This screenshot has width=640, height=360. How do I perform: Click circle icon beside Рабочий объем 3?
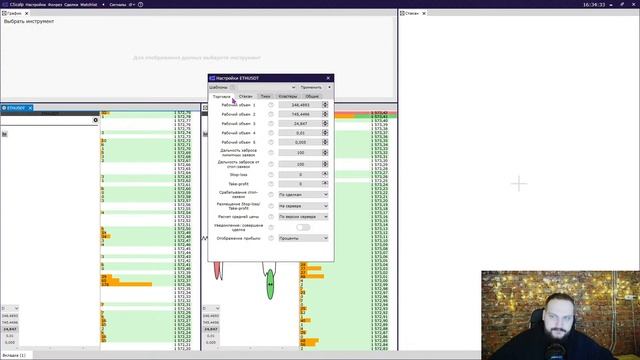[271, 123]
